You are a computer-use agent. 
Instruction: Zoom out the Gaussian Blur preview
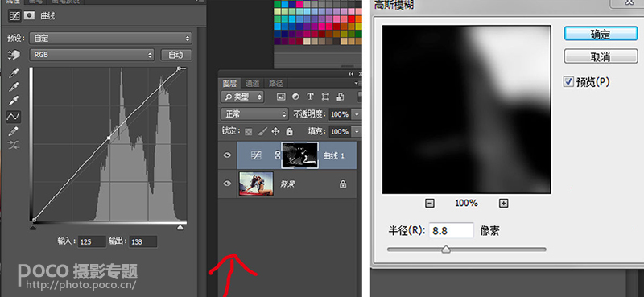pos(430,203)
